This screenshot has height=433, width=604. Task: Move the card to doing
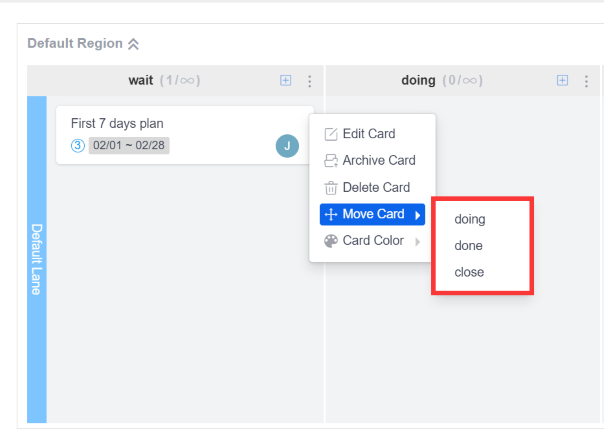pos(469,219)
